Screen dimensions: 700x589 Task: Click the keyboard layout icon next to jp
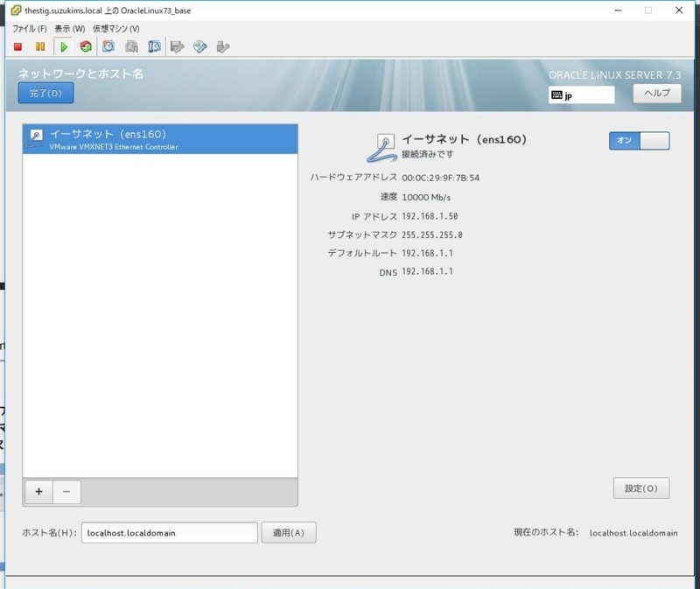(x=556, y=95)
